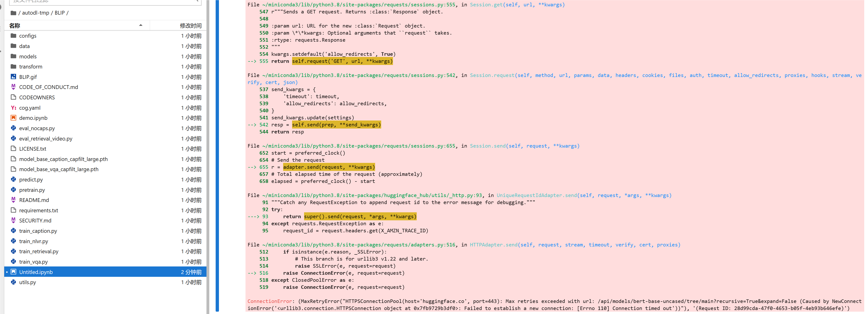The height and width of the screenshot is (314, 868).
Task: Click the BLIP.gif image file icon
Action: pyautogui.click(x=13, y=77)
